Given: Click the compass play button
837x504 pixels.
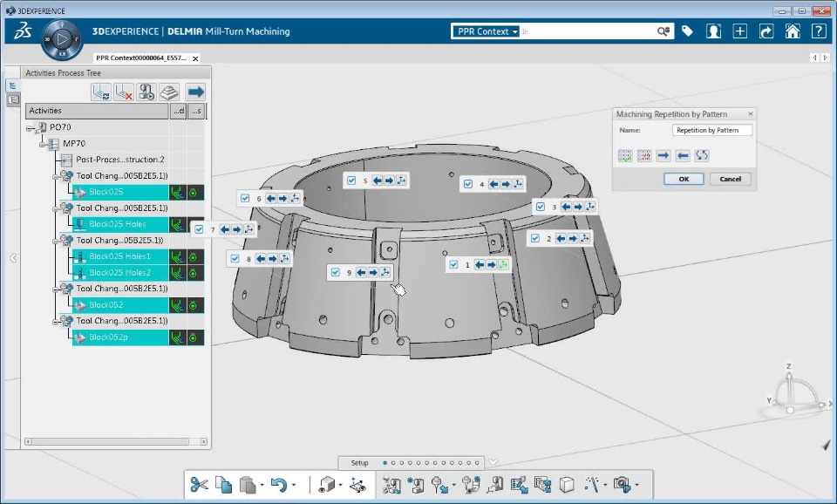Looking at the screenshot, I should pyautogui.click(x=62, y=39).
